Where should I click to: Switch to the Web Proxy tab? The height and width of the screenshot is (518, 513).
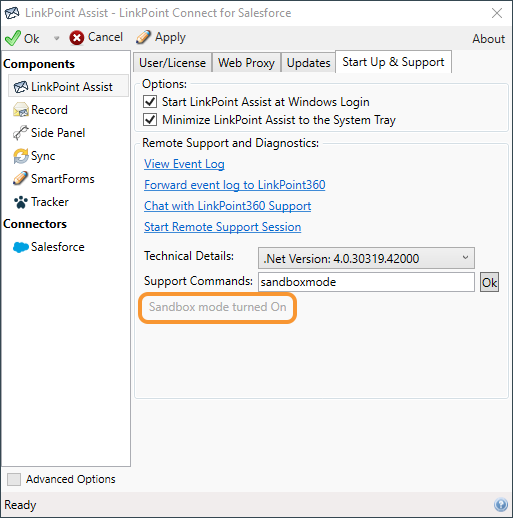pos(246,63)
